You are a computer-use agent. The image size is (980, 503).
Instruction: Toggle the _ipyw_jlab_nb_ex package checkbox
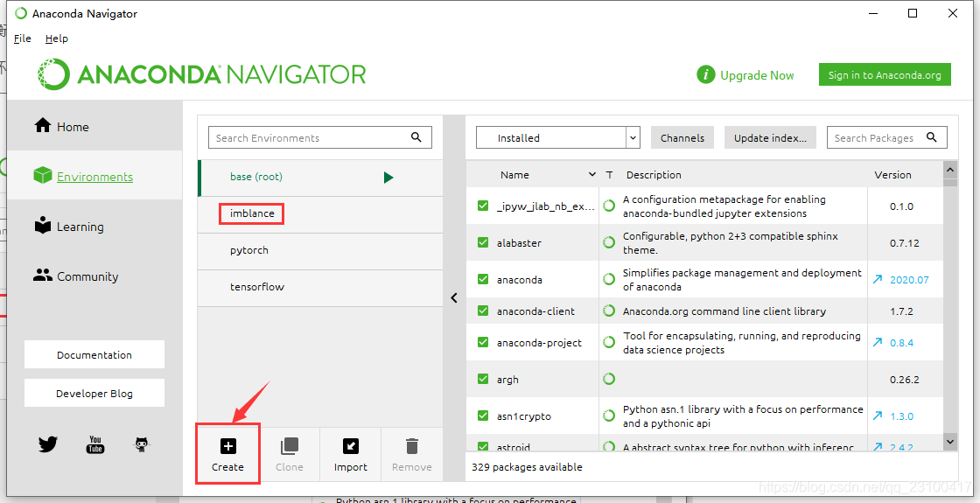(482, 206)
